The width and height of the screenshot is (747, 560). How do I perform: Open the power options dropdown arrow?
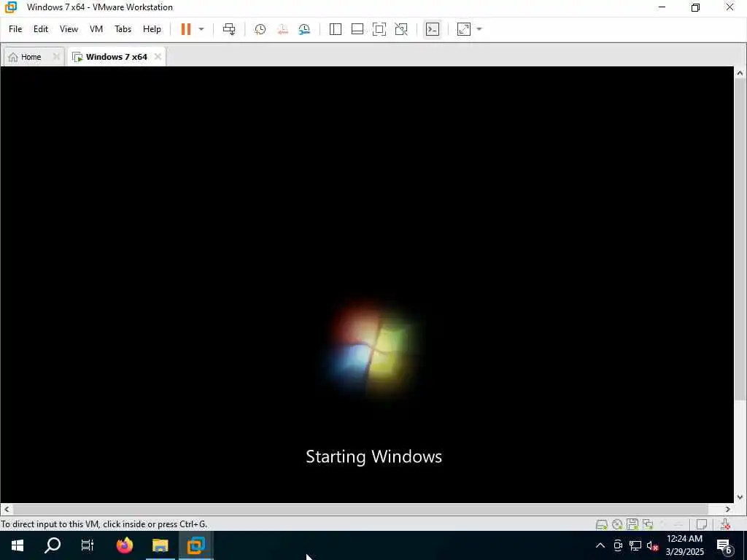pos(201,29)
